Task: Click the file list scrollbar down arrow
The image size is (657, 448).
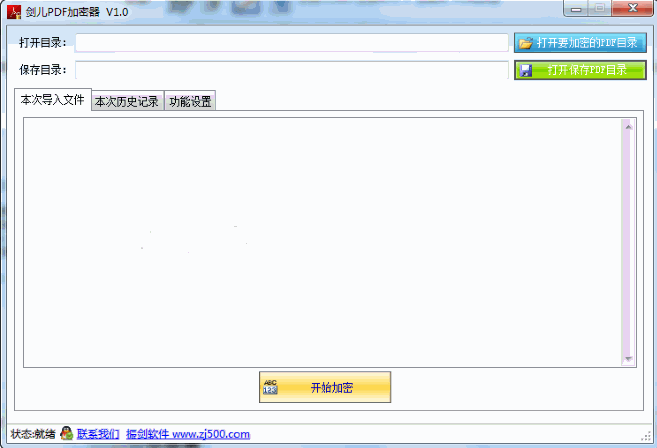Action: 628,359
